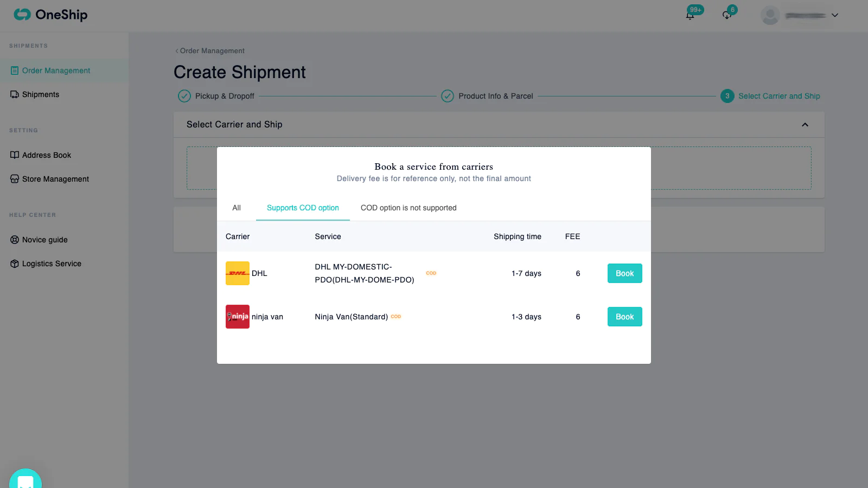
Task: Click the Ninja Van carrier logo
Action: (238, 317)
